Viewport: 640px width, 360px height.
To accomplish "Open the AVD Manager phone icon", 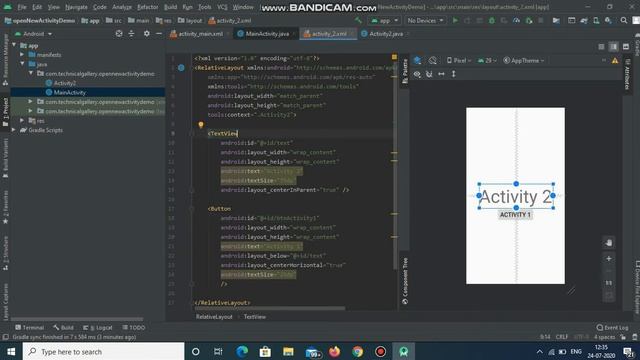I will [x=596, y=20].
